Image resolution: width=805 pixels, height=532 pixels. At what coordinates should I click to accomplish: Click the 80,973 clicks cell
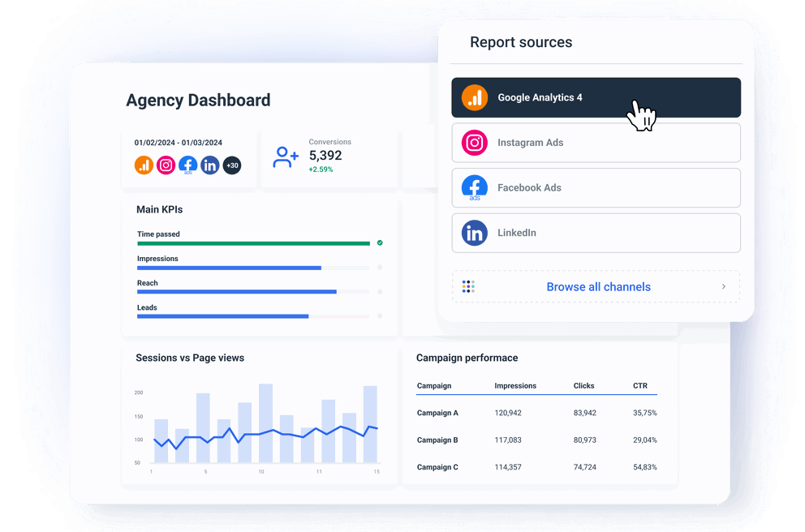click(x=585, y=440)
